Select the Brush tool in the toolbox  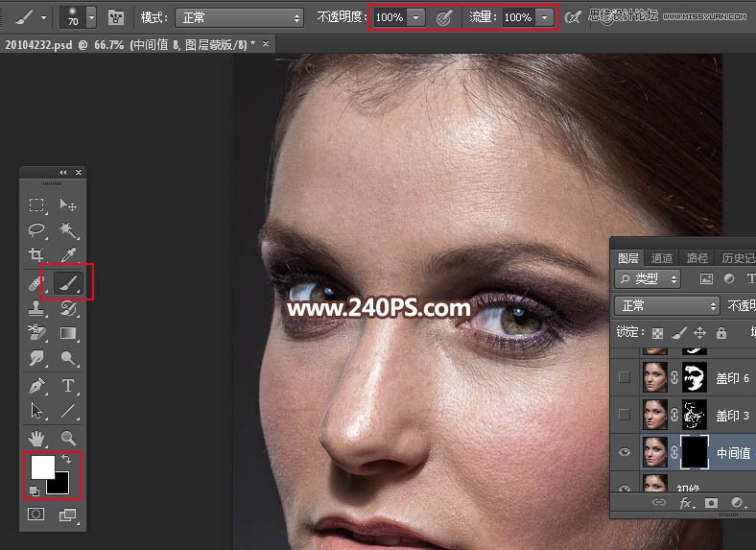68,283
